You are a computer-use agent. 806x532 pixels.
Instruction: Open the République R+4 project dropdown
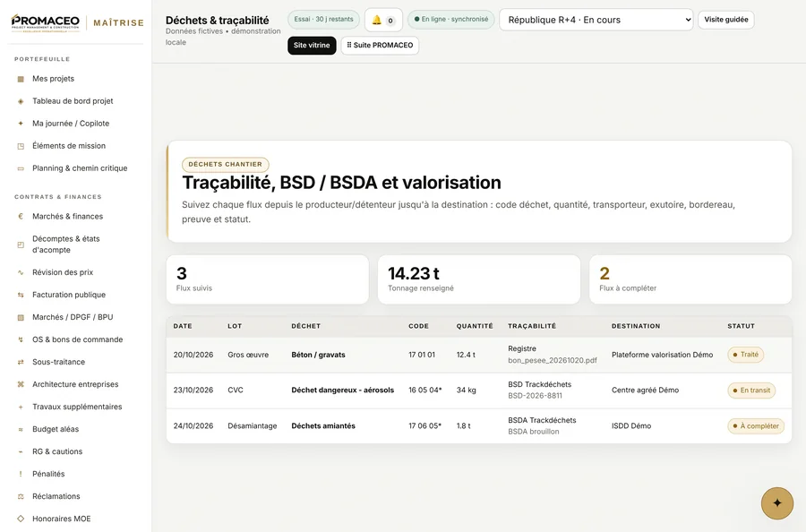click(596, 20)
